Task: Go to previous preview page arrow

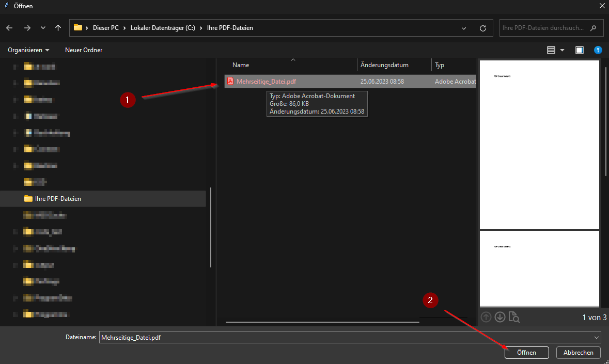Action: (486, 317)
